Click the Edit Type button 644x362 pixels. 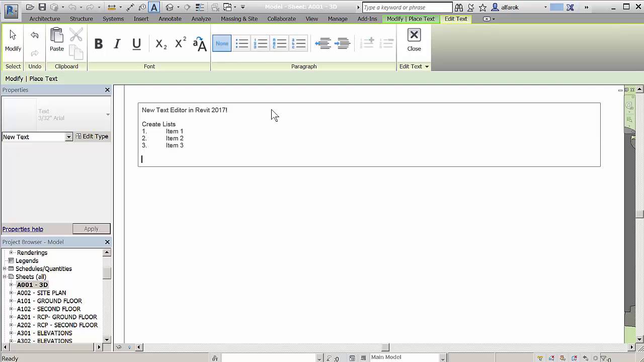click(92, 136)
